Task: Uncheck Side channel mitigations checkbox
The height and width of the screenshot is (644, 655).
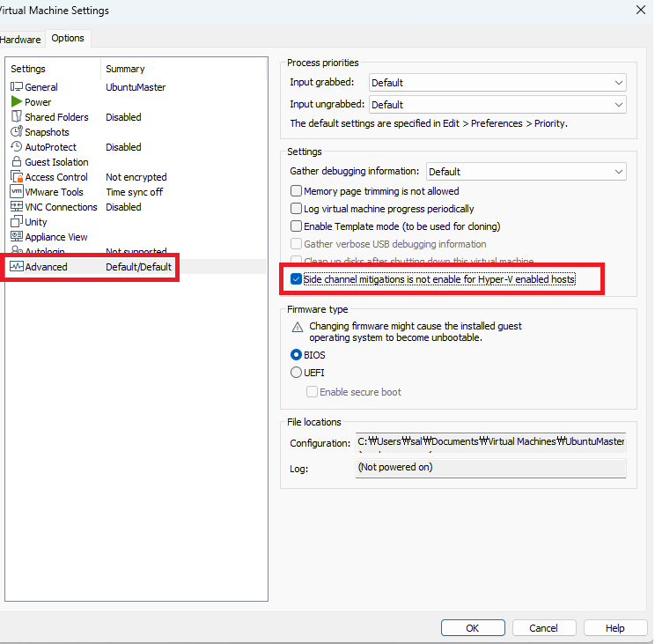Action: coord(296,278)
